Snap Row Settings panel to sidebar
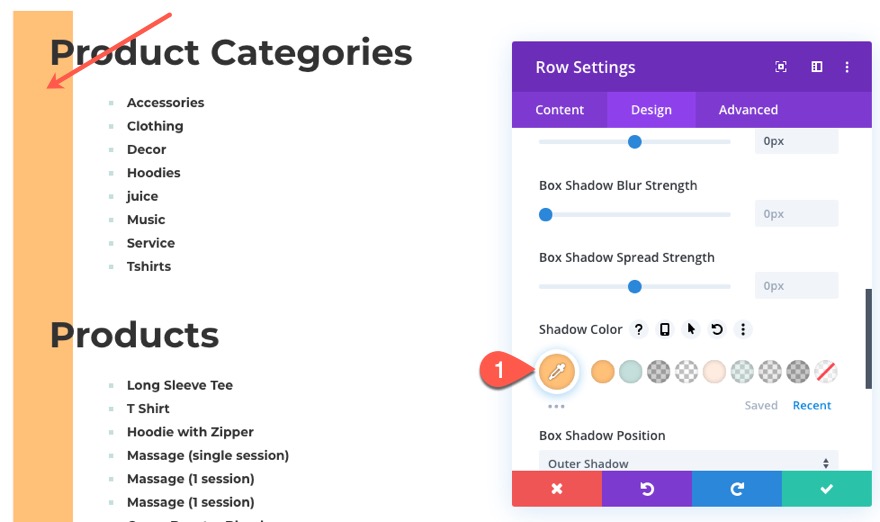Screen dimensions: 880x522 point(816,67)
